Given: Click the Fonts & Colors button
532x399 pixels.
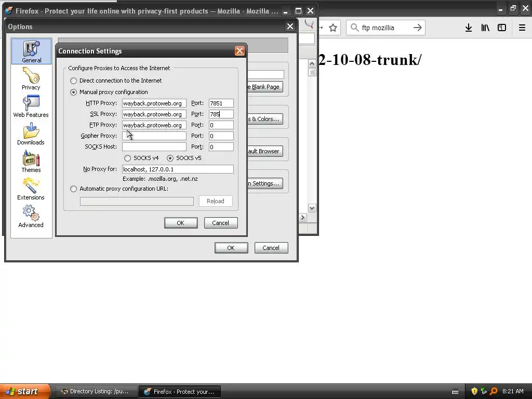Looking at the screenshot, I should click(265, 119).
